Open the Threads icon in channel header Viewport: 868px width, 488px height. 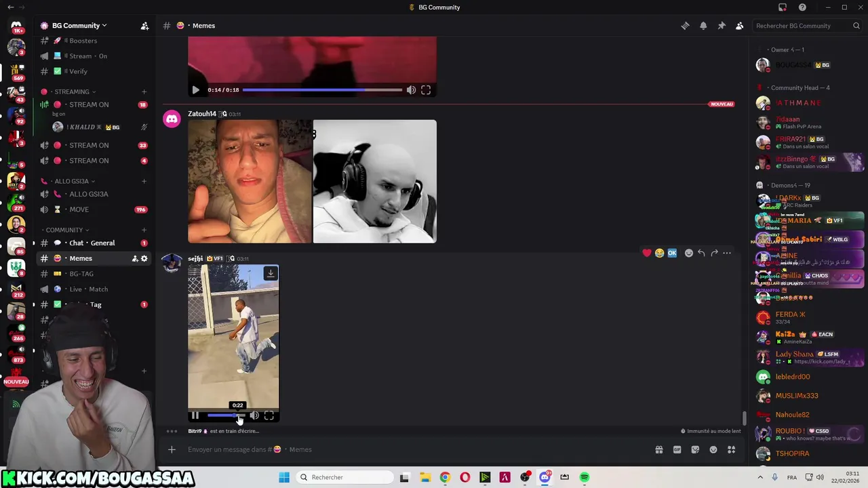[x=685, y=26]
